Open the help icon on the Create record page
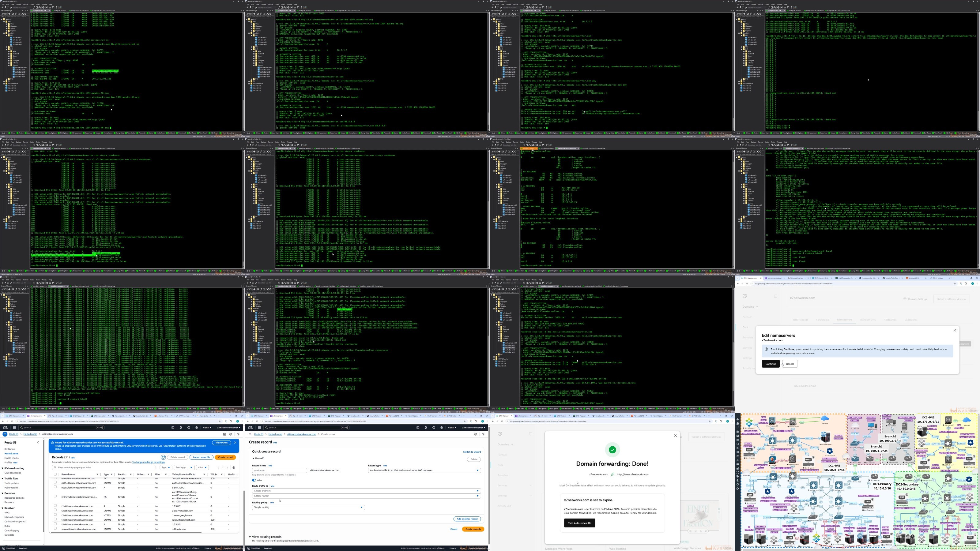Image resolution: width=980 pixels, height=551 pixels. [x=434, y=427]
